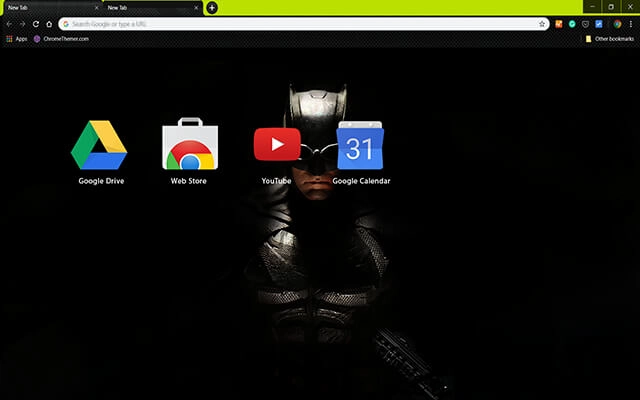Open a new tab with plus button
This screenshot has height=400, width=640.
[x=212, y=8]
